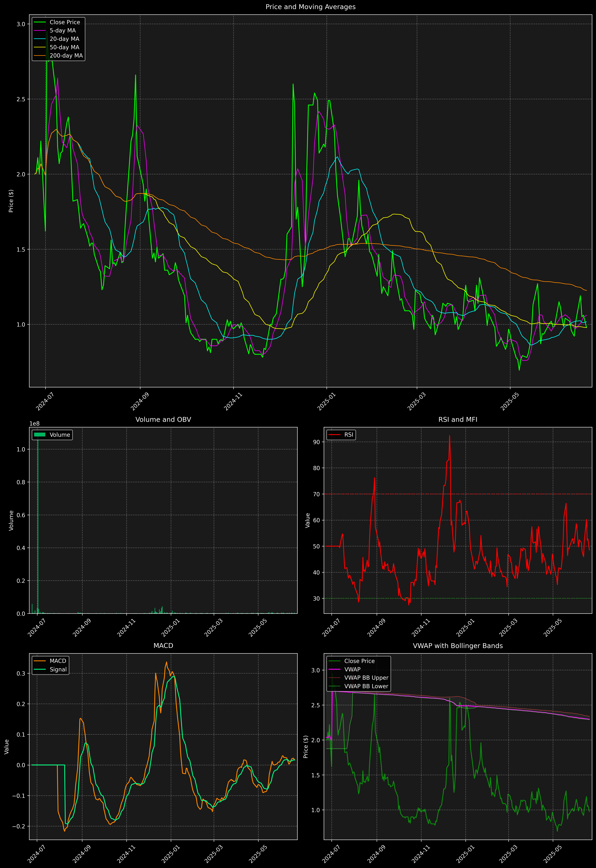This screenshot has height=868, width=596.
Task: Click the 'Price ($)' axis label of the top chart
Action: click(11, 201)
